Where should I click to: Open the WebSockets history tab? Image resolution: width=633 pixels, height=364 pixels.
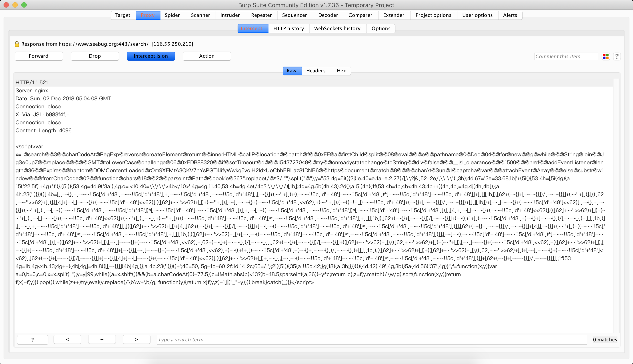(x=337, y=28)
